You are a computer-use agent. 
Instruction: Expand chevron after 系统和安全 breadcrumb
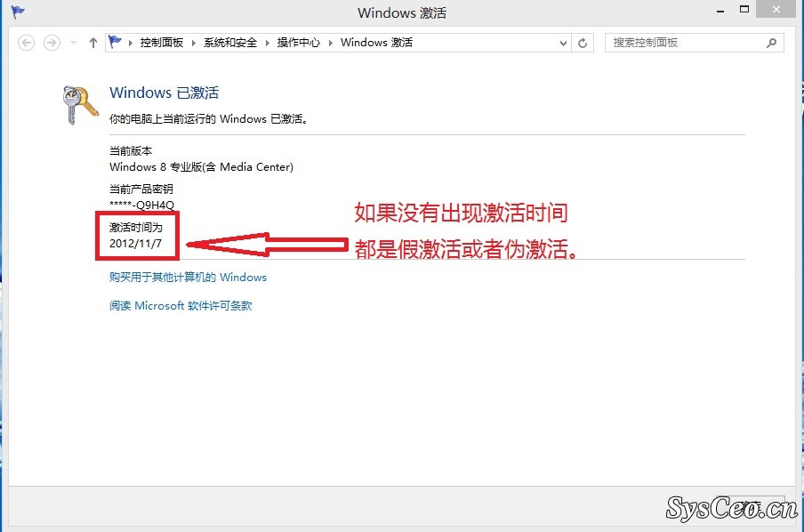tap(268, 43)
